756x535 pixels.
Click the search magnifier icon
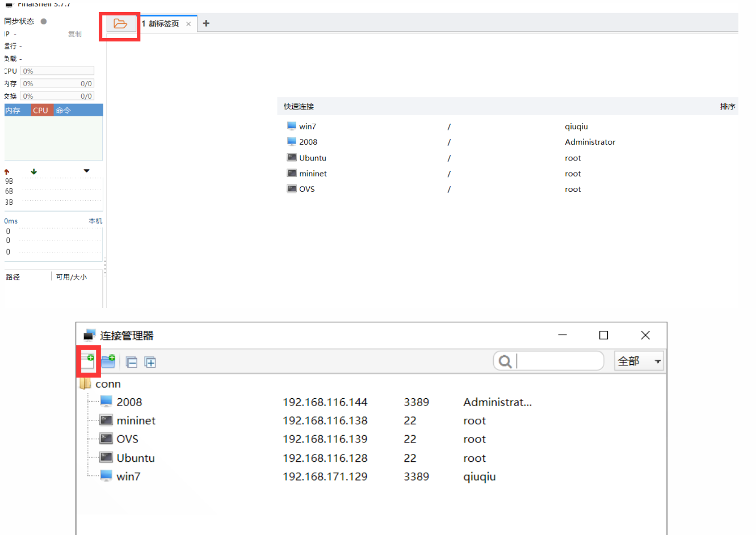505,361
